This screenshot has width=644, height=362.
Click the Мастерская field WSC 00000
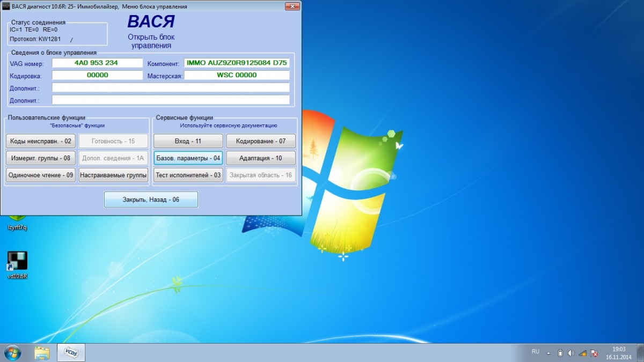tap(237, 75)
